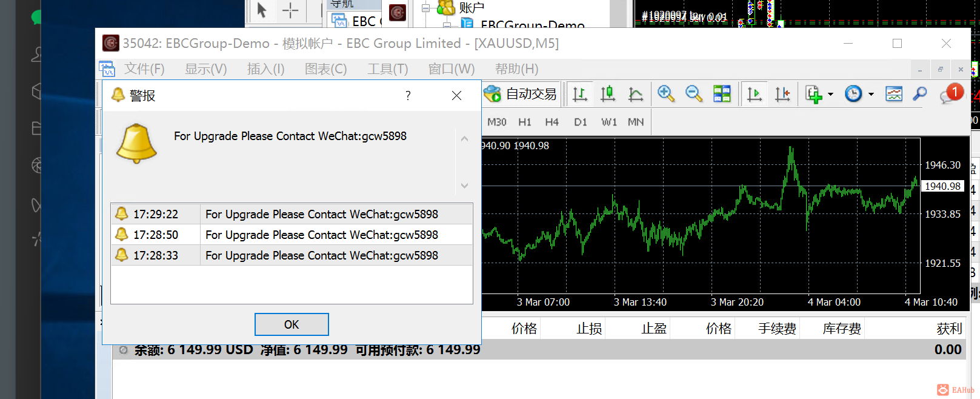Toggle auto scroll chart to latest bar
The image size is (980, 399).
pyautogui.click(x=755, y=94)
